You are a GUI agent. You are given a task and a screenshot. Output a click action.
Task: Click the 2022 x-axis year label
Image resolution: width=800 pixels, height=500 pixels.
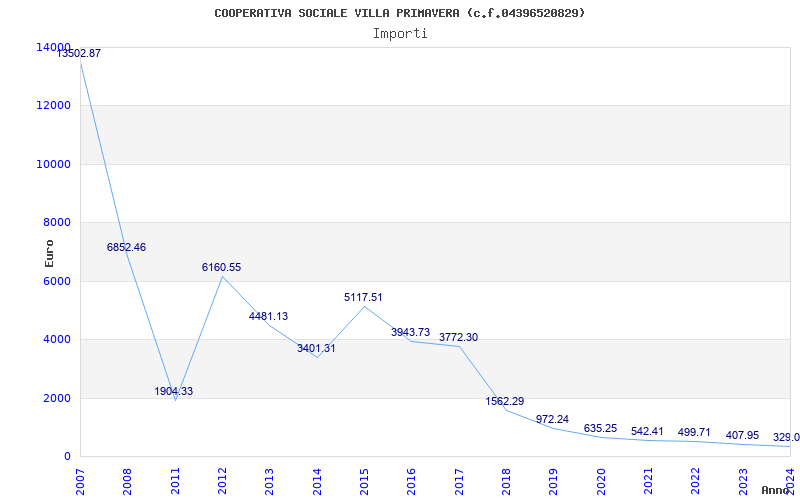coord(695,482)
